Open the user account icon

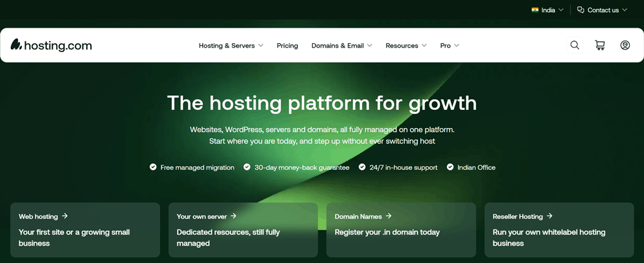click(x=625, y=45)
